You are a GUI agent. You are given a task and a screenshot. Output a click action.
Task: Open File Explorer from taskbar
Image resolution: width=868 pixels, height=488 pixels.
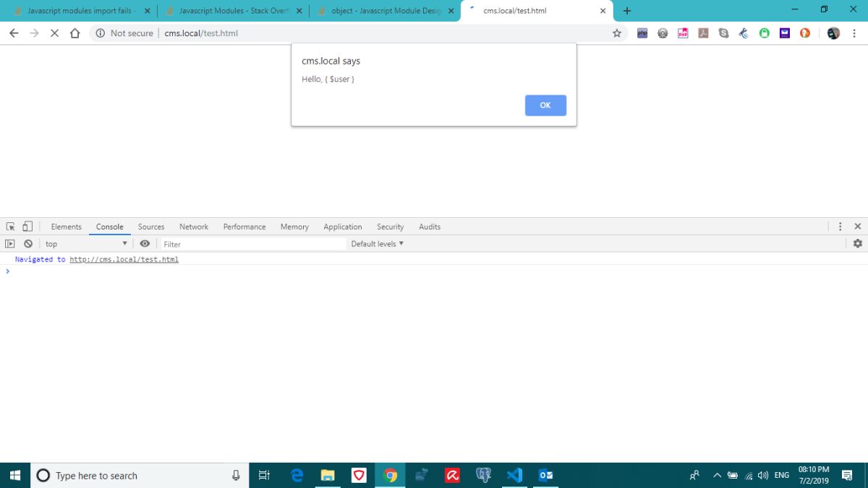click(328, 475)
